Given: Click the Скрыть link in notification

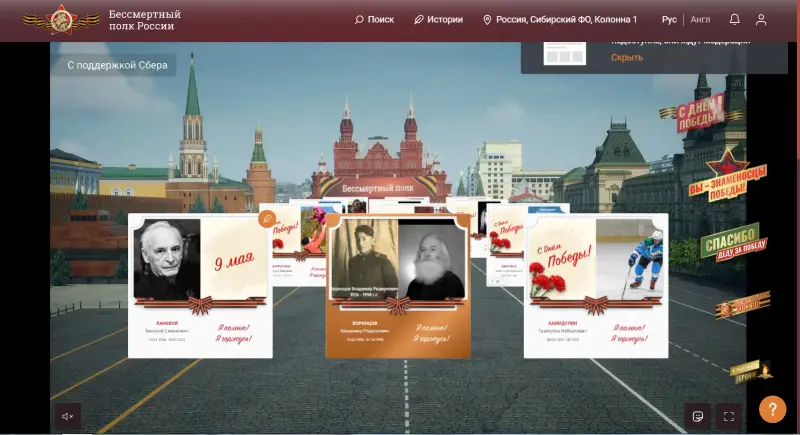Looking at the screenshot, I should click(627, 58).
